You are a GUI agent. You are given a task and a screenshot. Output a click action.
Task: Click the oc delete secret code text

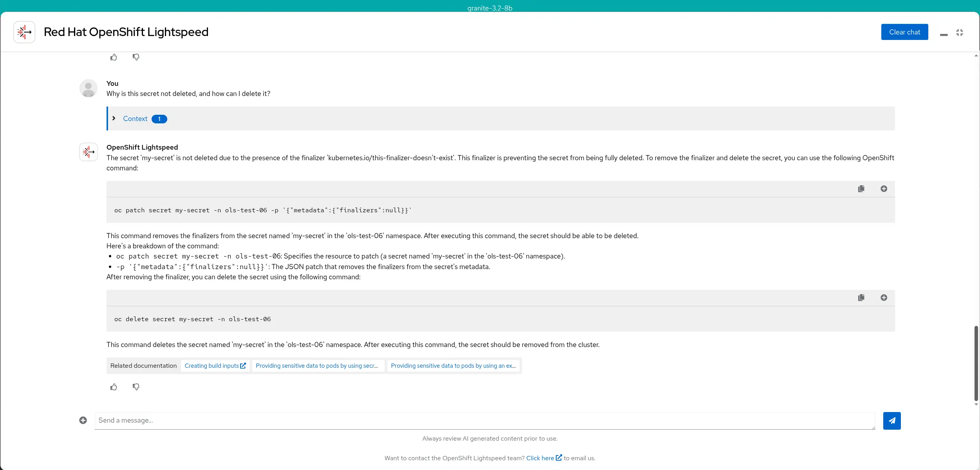[x=192, y=319]
